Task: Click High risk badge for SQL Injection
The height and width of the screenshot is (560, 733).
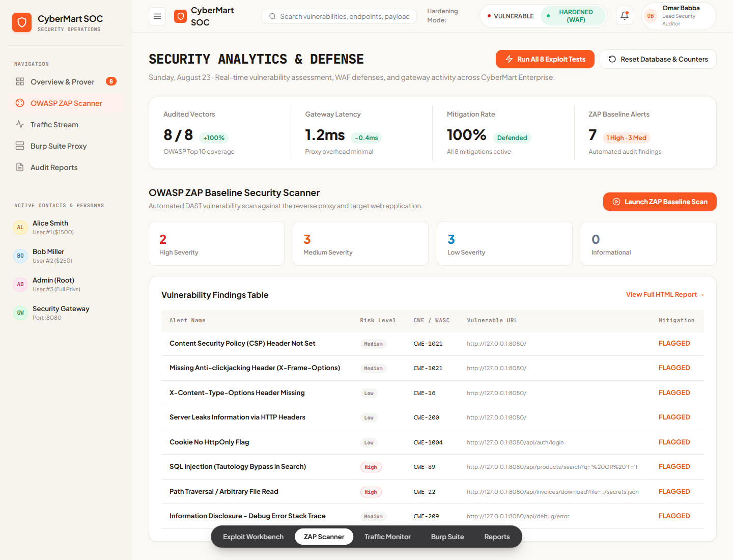Action: [371, 467]
